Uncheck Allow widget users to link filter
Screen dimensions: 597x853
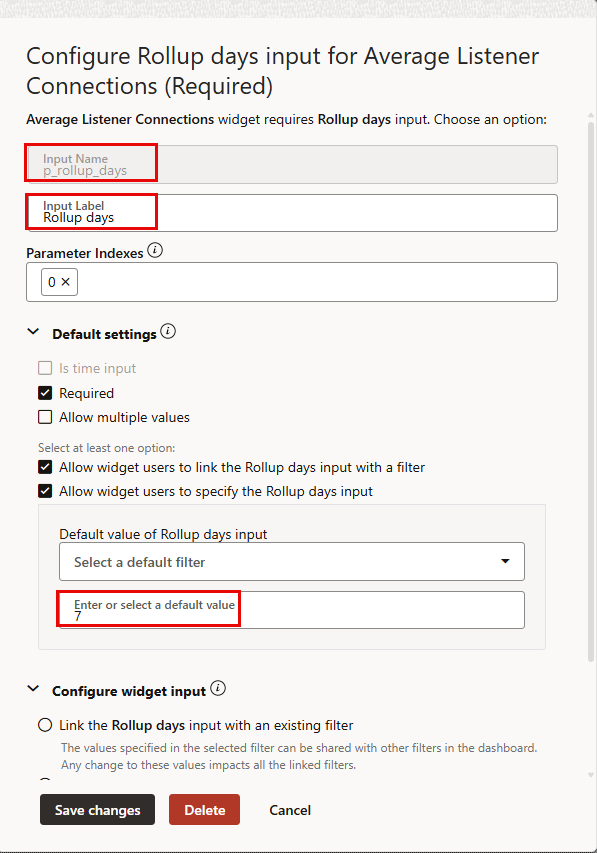pyautogui.click(x=45, y=467)
